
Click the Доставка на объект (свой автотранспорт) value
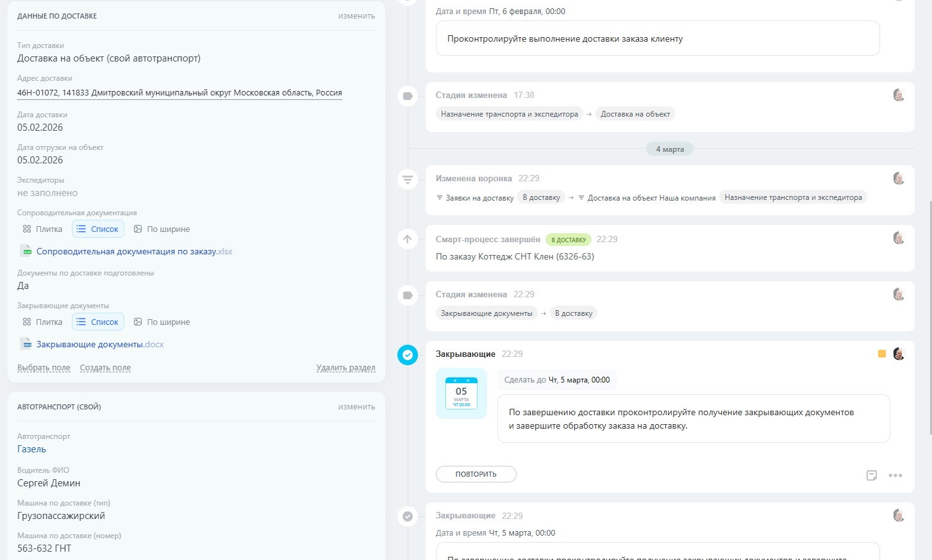tap(109, 58)
